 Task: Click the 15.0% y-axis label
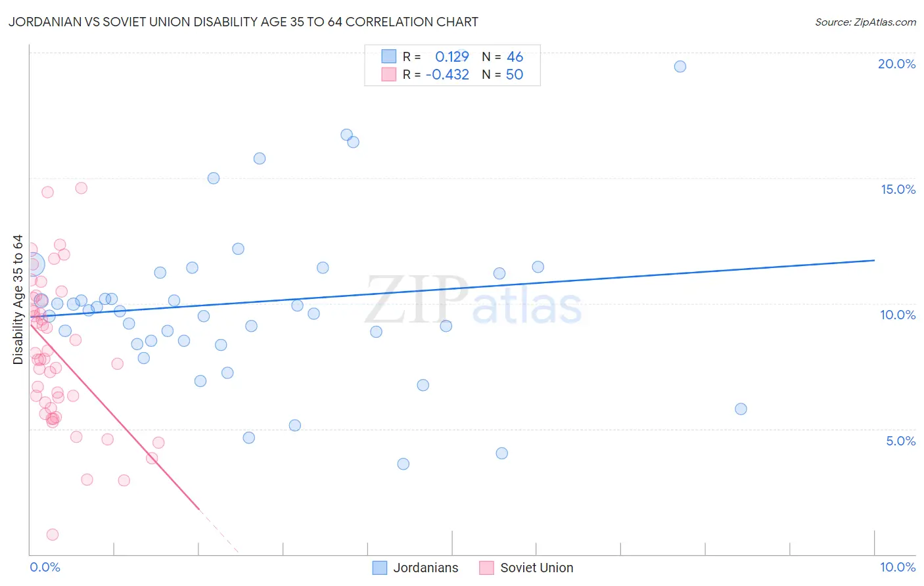pyautogui.click(x=898, y=189)
